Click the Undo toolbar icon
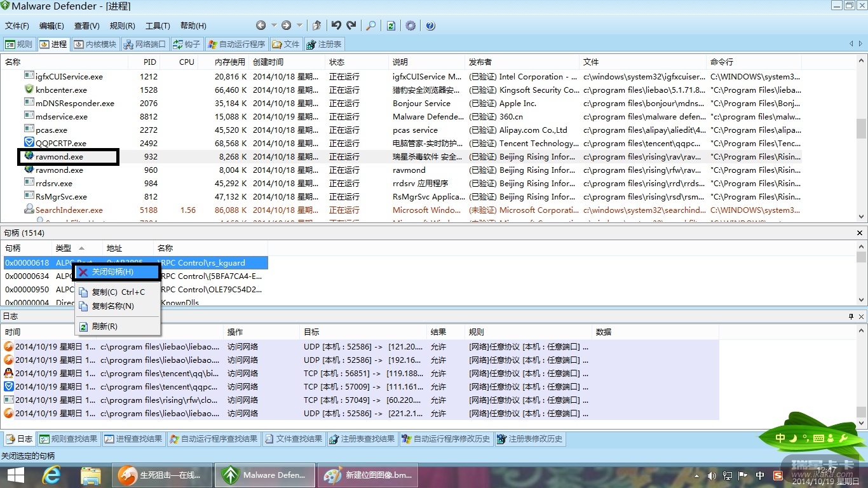The width and height of the screenshot is (868, 488). [336, 25]
